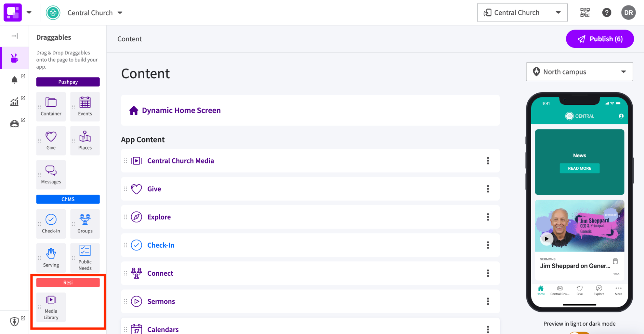
Task: Open the North campus selector dropdown
Action: (x=579, y=72)
